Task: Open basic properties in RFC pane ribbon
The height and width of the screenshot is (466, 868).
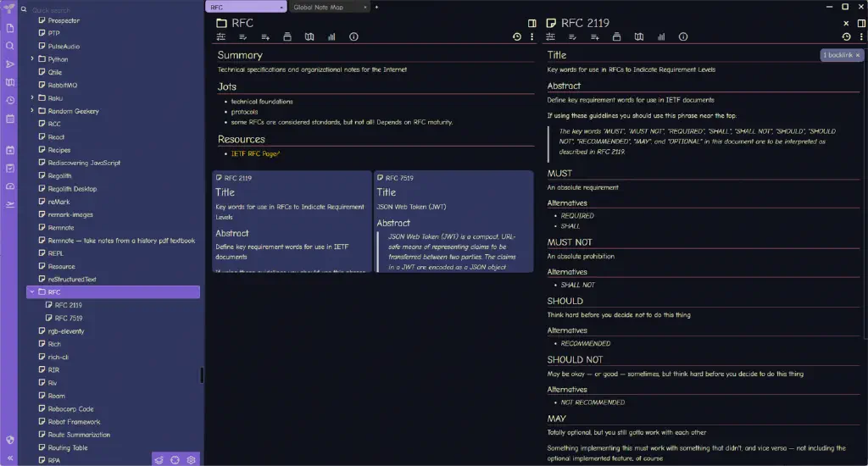Action: pos(221,37)
